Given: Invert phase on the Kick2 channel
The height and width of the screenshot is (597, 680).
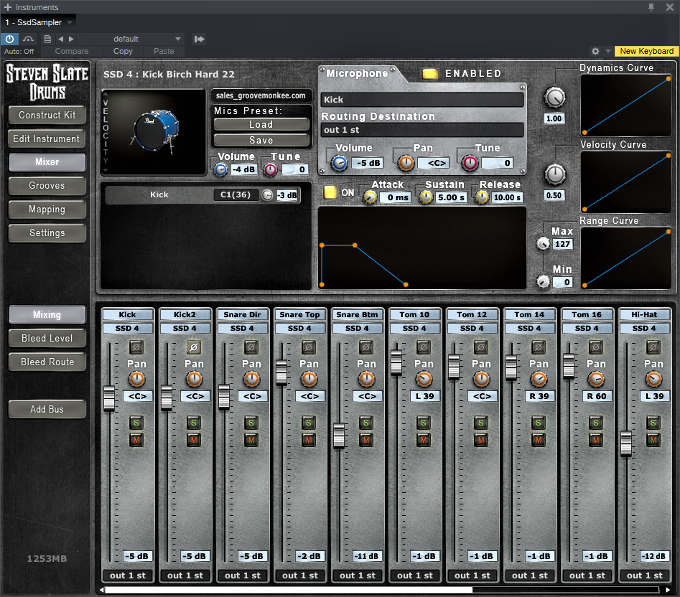Looking at the screenshot, I should pyautogui.click(x=194, y=347).
